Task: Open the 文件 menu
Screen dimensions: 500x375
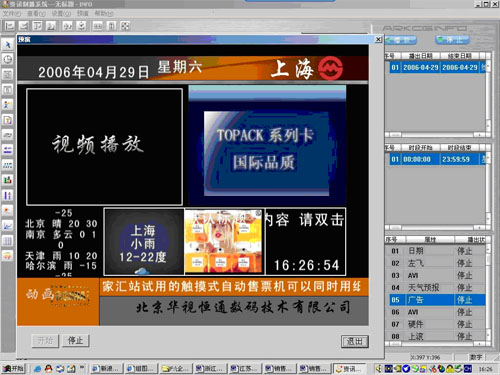Action: coord(12,13)
